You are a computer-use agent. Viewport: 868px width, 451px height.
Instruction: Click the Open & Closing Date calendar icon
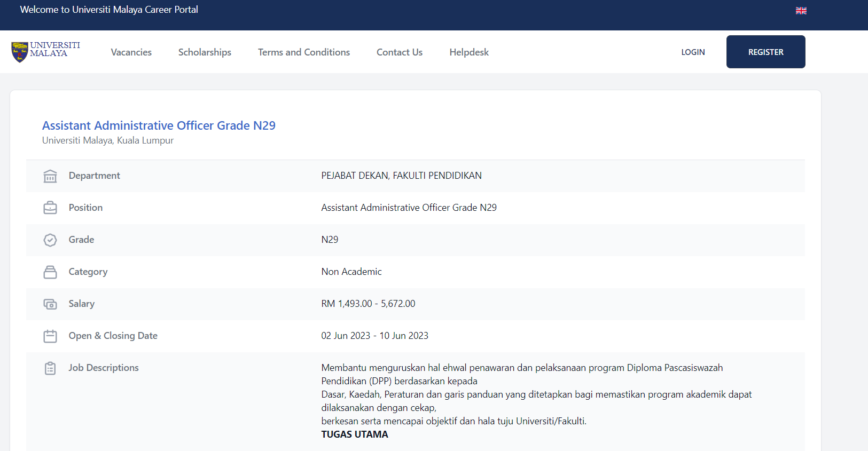click(50, 336)
